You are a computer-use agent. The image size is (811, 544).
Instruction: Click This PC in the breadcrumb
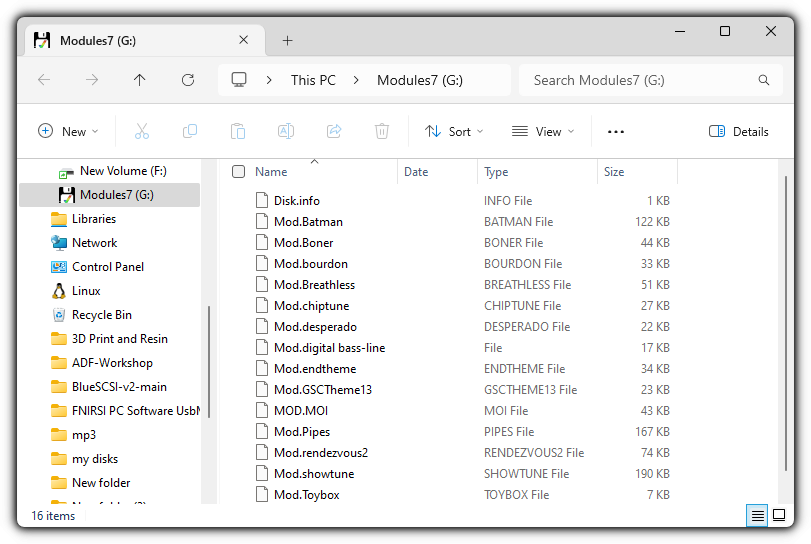pos(313,80)
